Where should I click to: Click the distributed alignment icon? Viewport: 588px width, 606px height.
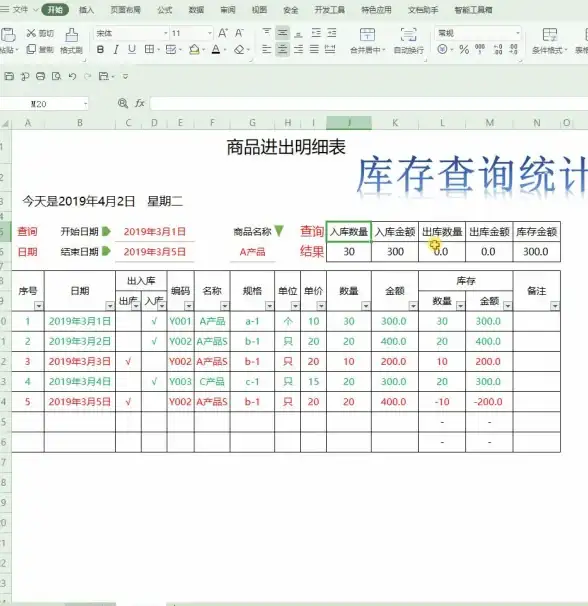coord(330,49)
